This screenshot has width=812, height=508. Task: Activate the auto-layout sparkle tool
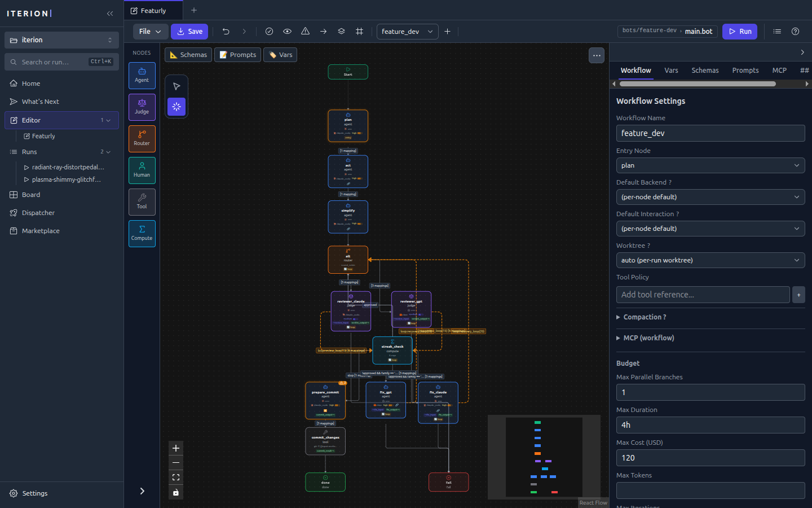176,106
